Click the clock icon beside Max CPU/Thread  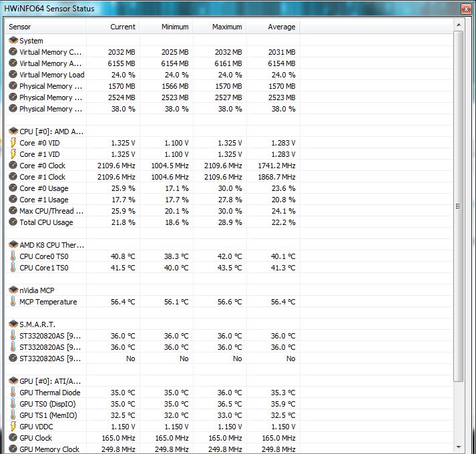point(13,210)
